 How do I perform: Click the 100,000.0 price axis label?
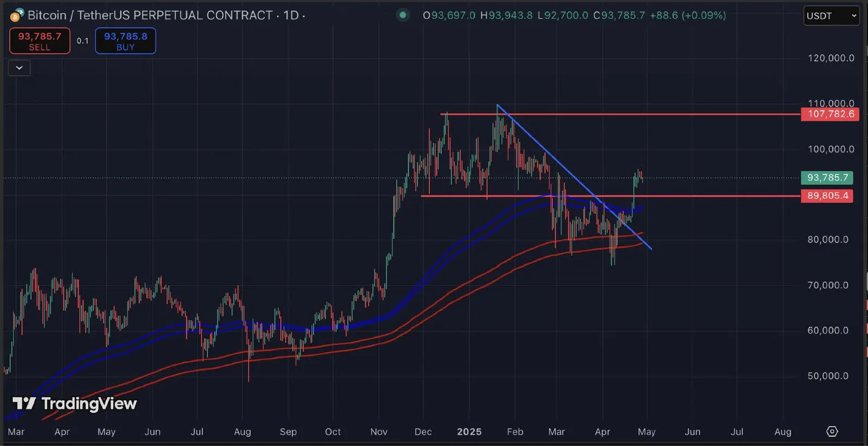(831, 149)
